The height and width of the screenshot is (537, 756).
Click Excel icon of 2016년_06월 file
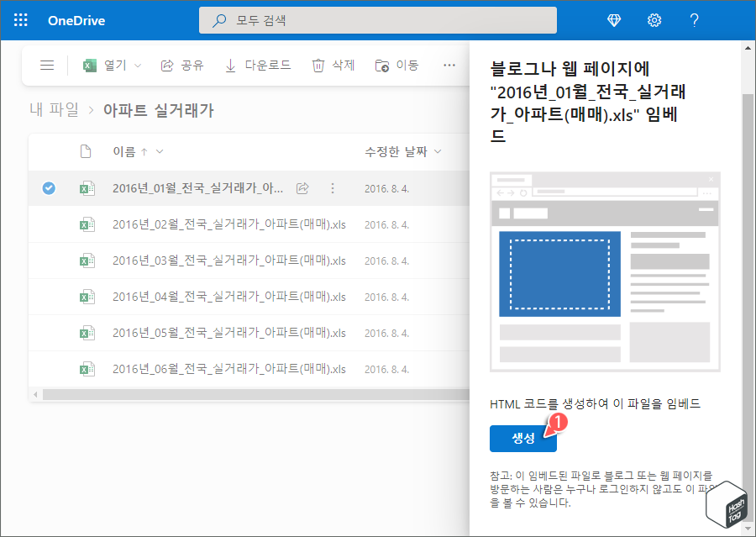87,369
